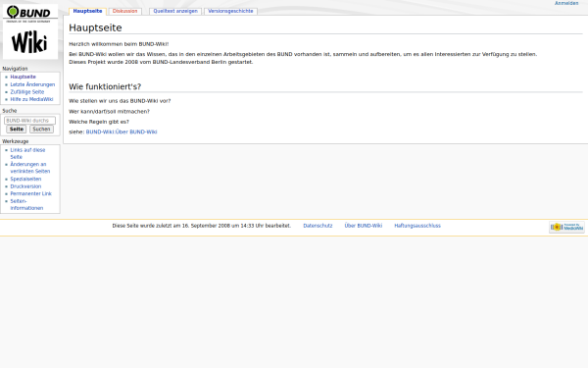Click the Powered by MediaWiki badge

[x=566, y=227]
